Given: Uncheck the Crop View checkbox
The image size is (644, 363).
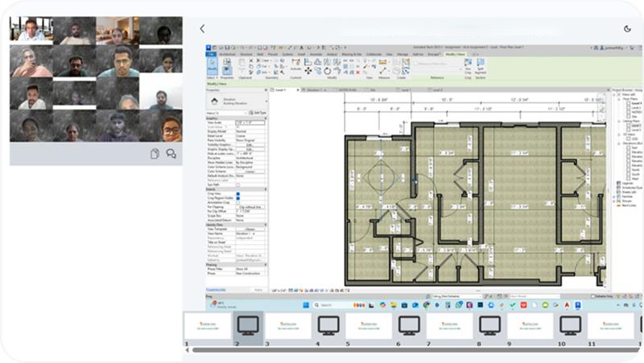Looking at the screenshot, I should pyautogui.click(x=237, y=194).
